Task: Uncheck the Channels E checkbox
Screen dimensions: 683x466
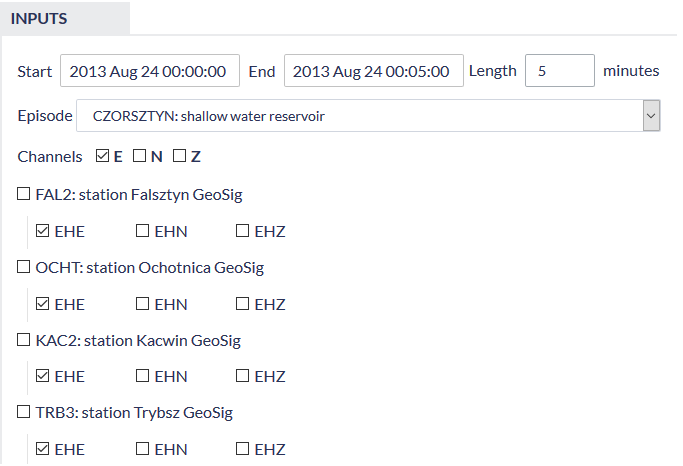Action: point(102,155)
